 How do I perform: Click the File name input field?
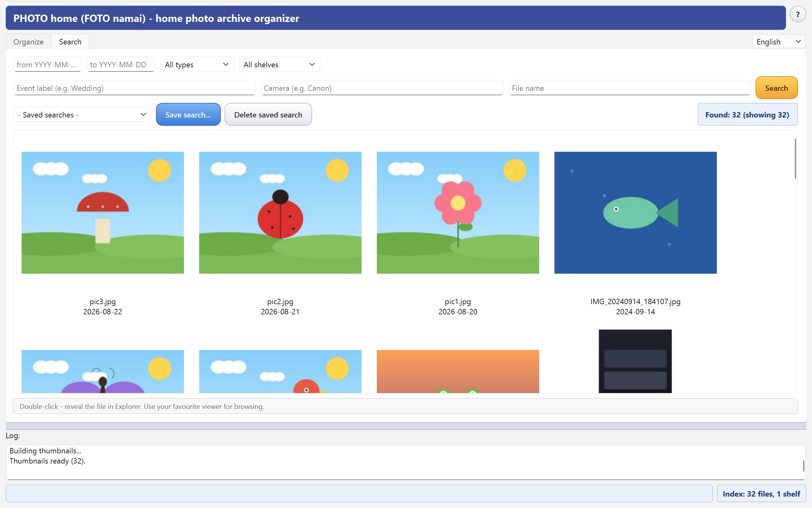click(630, 88)
